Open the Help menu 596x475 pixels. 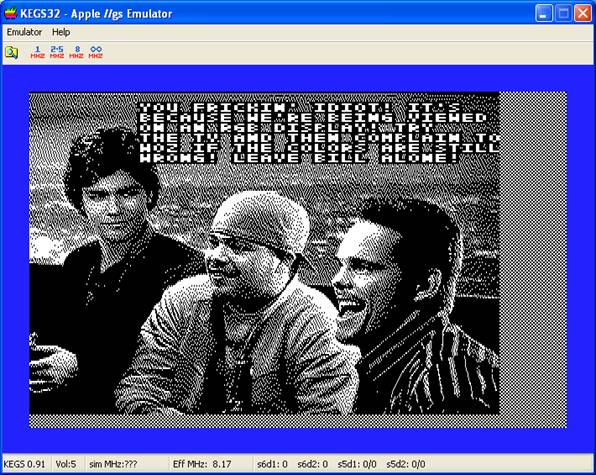(61, 32)
